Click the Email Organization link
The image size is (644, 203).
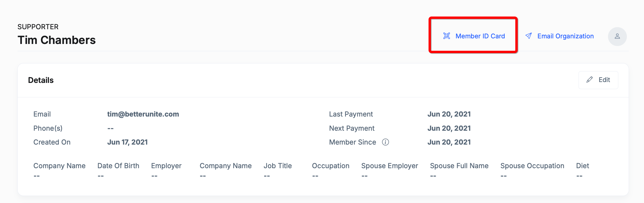pyautogui.click(x=565, y=36)
